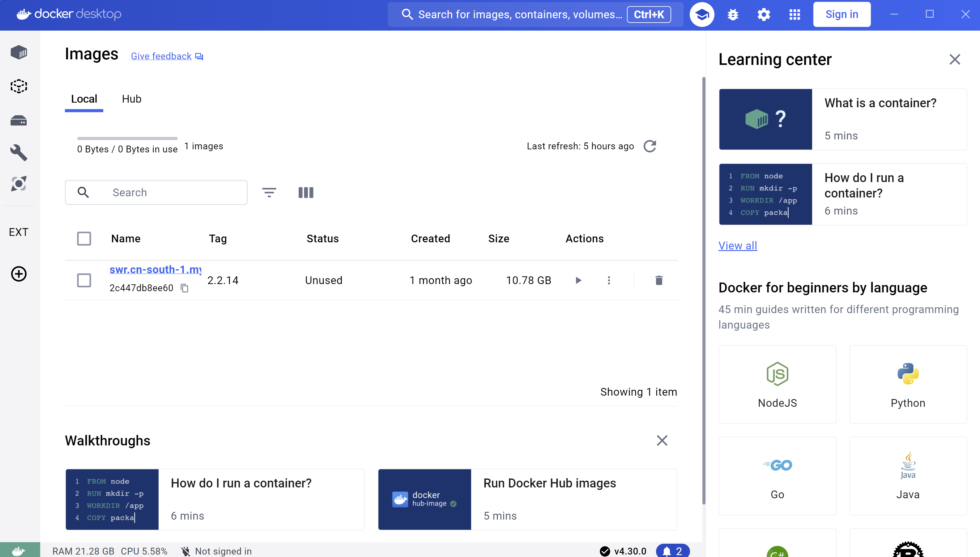Open the Containers view in sidebar
This screenshot has width=980, height=557.
pyautogui.click(x=19, y=52)
